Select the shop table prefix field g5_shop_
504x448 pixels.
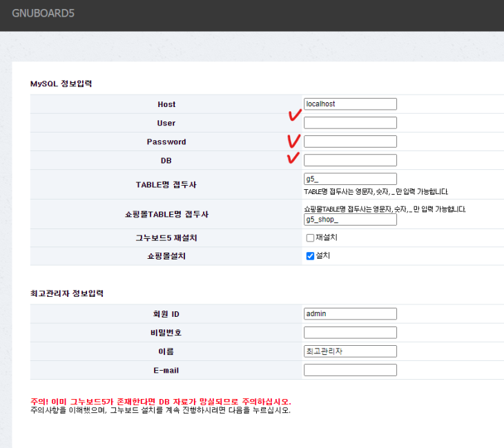point(350,220)
